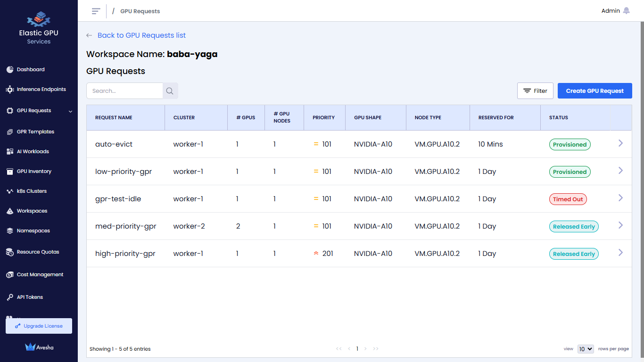The image size is (644, 362).
Task: Click the k8s Clusters icon
Action: pos(10,191)
